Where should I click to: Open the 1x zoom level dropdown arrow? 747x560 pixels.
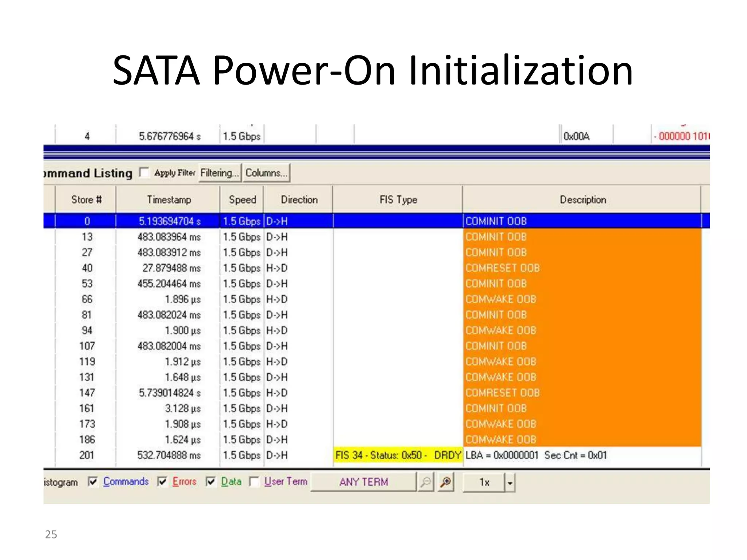click(x=510, y=483)
